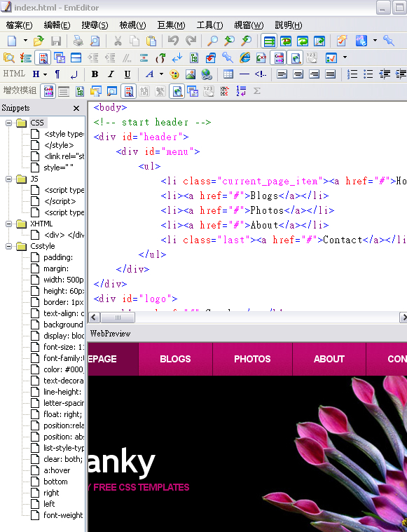
Task: Insert line break tag icon
Action: [x=74, y=74]
